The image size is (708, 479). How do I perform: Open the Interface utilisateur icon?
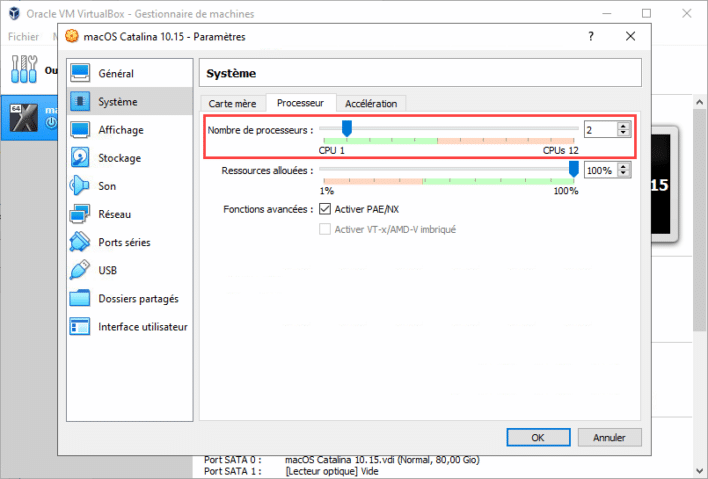click(x=80, y=326)
